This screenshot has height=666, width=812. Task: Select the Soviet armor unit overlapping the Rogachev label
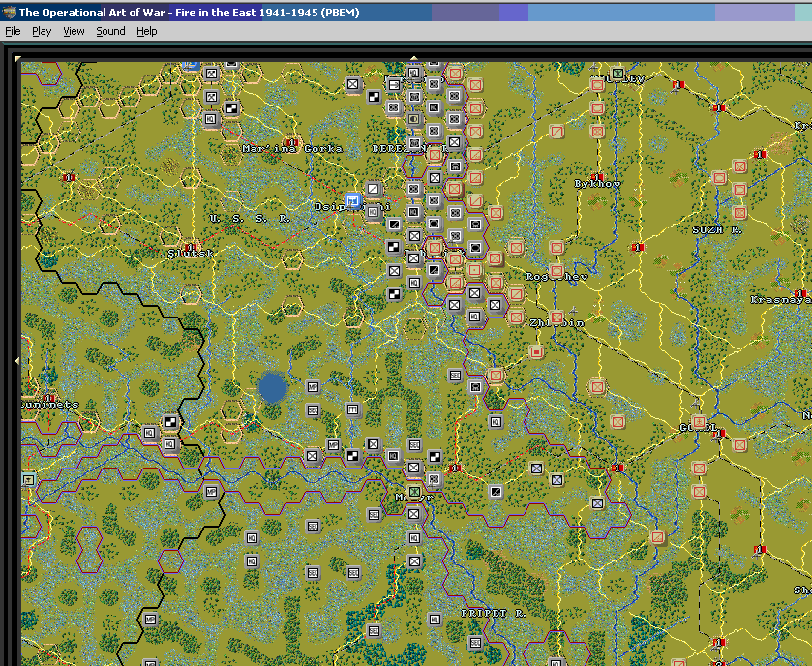point(556,270)
